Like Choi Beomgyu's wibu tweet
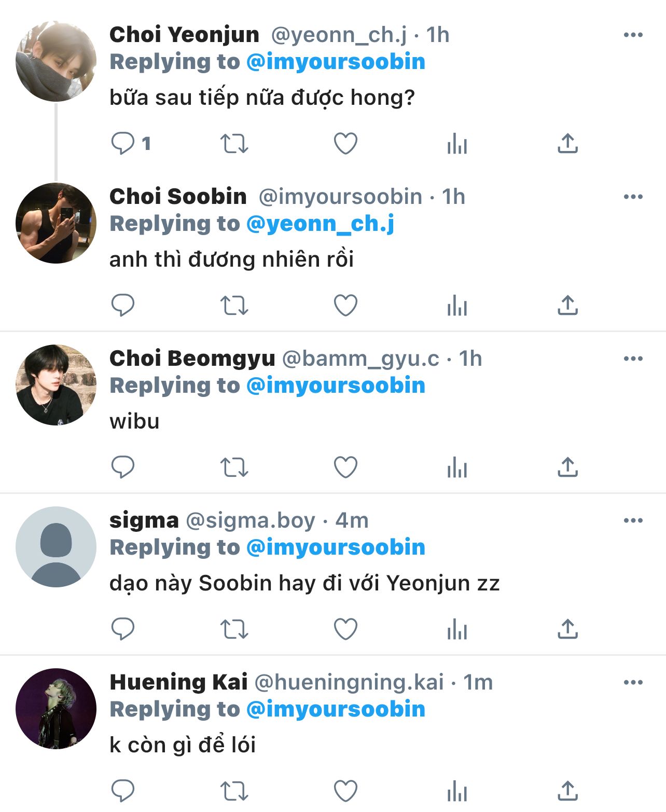 click(x=345, y=467)
